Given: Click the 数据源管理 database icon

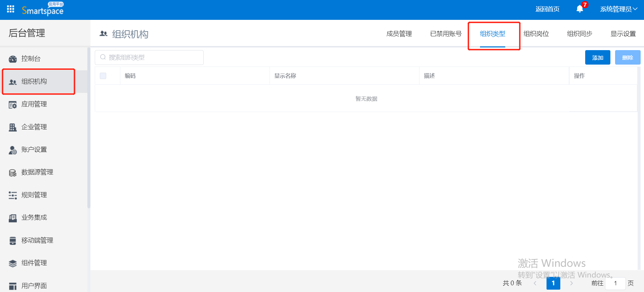Looking at the screenshot, I should [13, 173].
